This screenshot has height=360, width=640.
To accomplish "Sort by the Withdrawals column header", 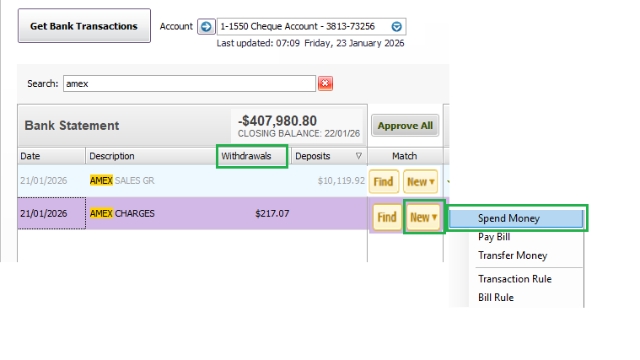I will (x=252, y=156).
